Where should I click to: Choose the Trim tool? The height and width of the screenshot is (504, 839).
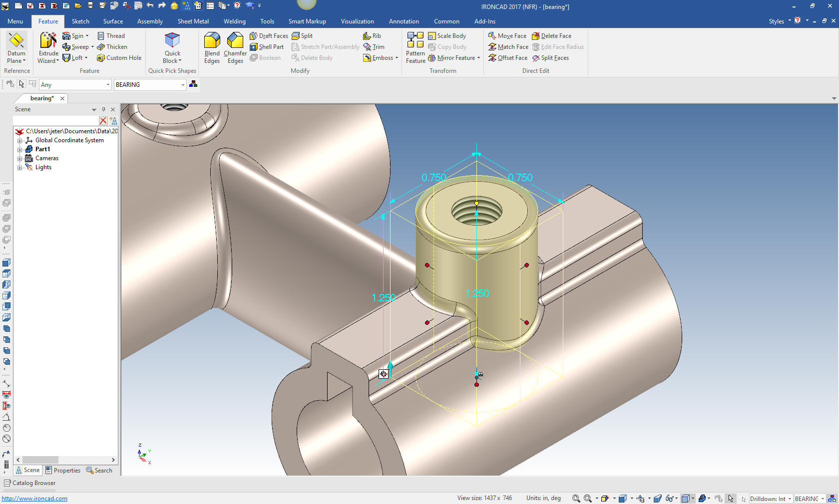(374, 47)
